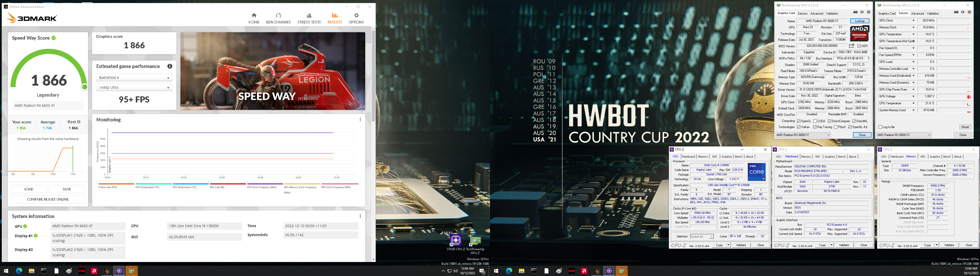Go to Stress Tests in 3DMark
The image size is (980, 276).
[x=309, y=18]
